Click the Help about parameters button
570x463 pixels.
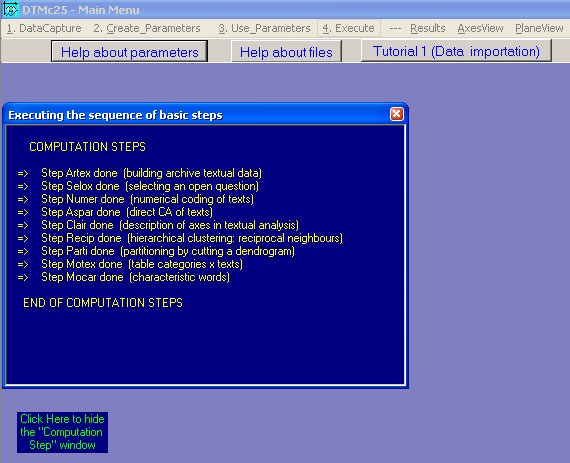pyautogui.click(x=129, y=51)
